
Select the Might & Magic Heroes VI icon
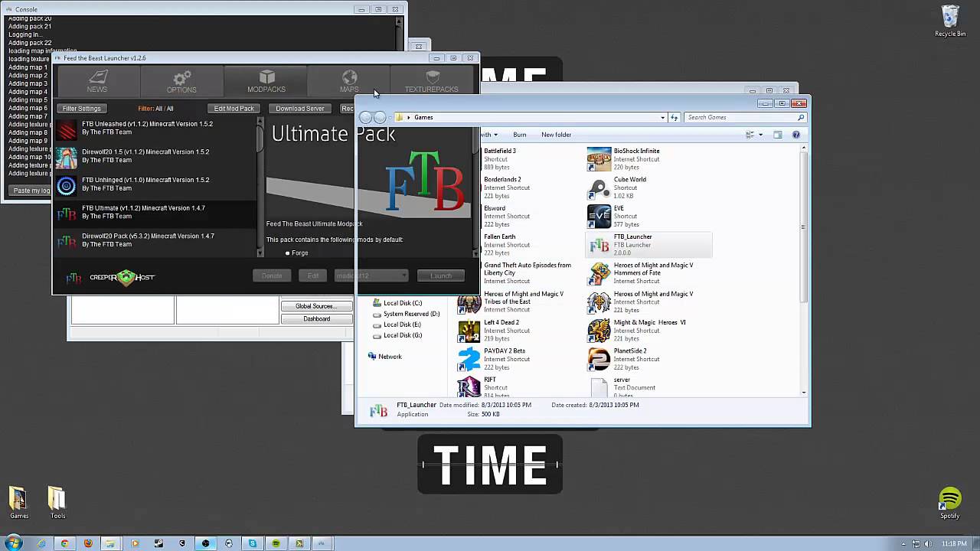tap(599, 331)
